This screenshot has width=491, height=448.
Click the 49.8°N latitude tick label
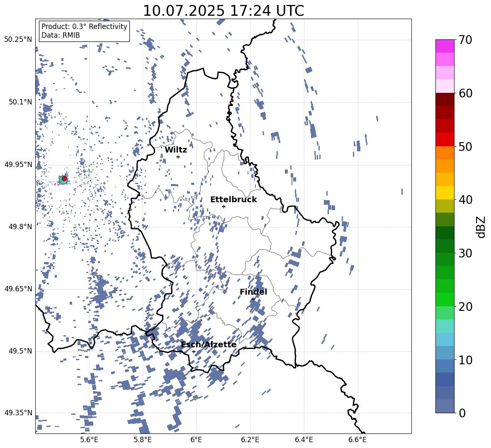tap(20, 227)
